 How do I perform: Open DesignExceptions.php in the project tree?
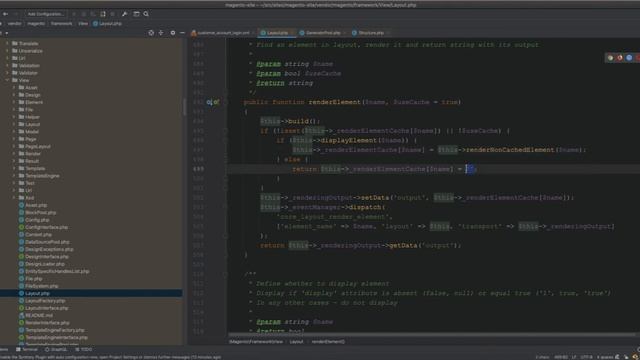coord(46,249)
